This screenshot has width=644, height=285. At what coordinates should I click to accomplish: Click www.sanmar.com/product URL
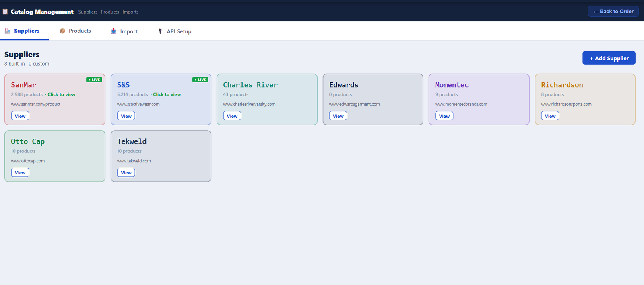tap(35, 104)
